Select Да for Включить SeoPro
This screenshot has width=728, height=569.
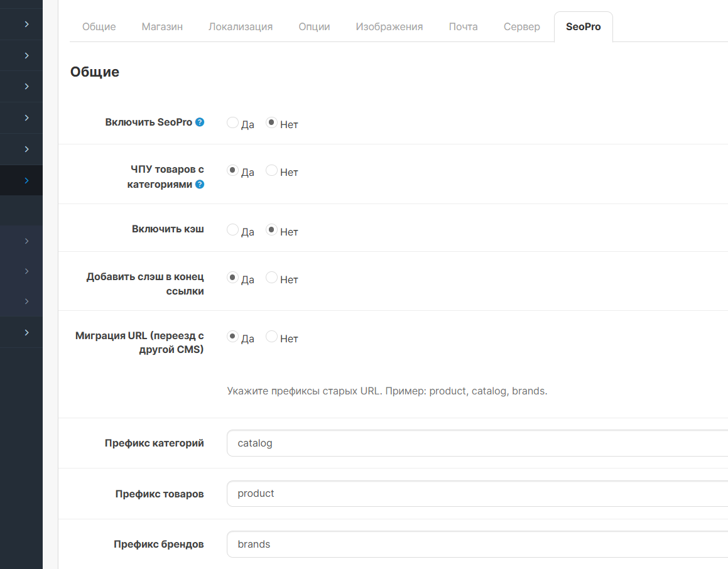pos(233,123)
